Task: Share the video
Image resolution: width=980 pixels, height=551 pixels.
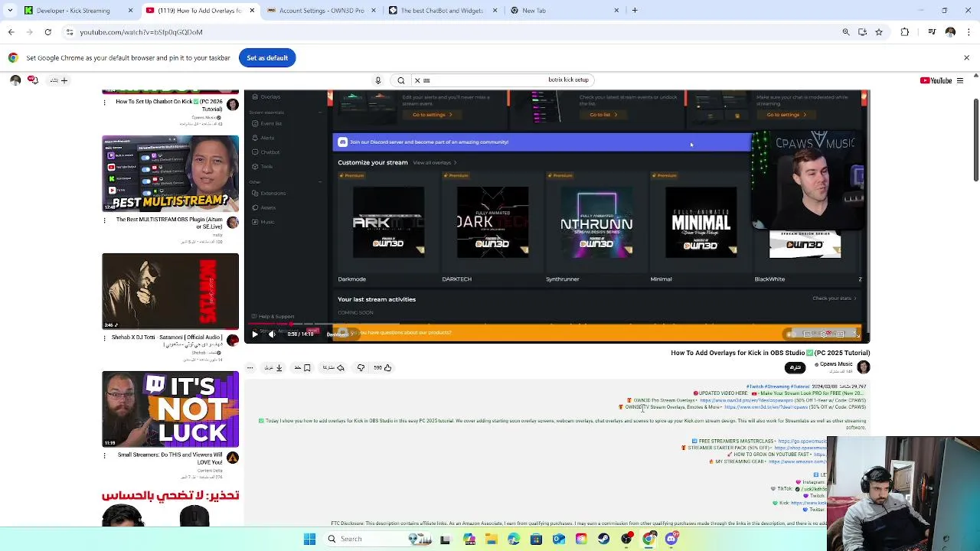Action: click(x=333, y=368)
